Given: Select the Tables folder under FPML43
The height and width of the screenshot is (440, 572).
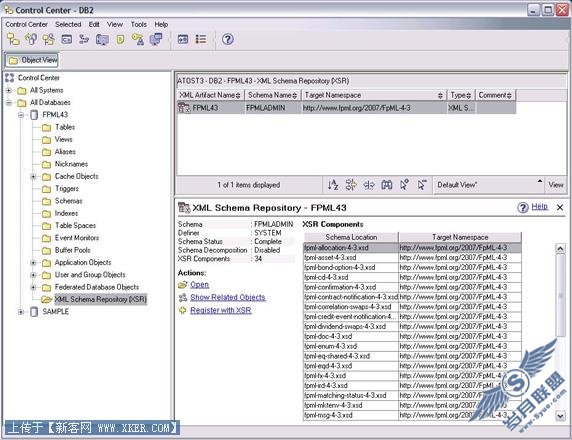Looking at the screenshot, I should tap(65, 127).
